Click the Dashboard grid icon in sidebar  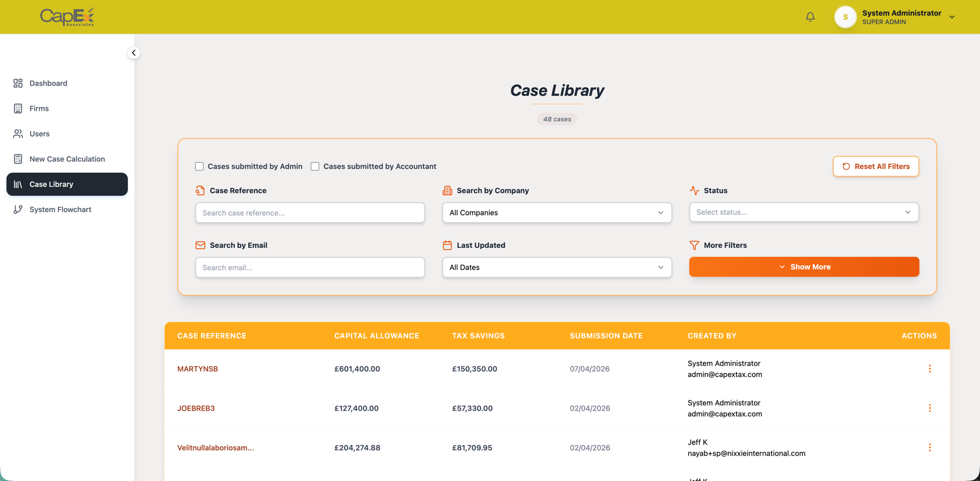18,83
